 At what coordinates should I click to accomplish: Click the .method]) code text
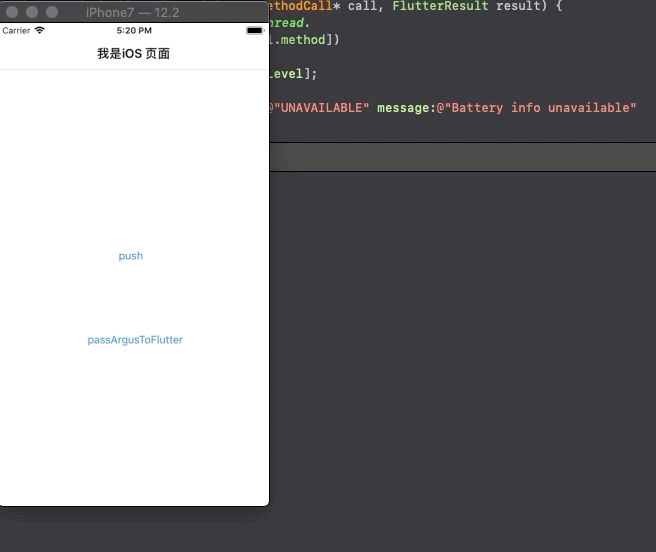(305, 40)
